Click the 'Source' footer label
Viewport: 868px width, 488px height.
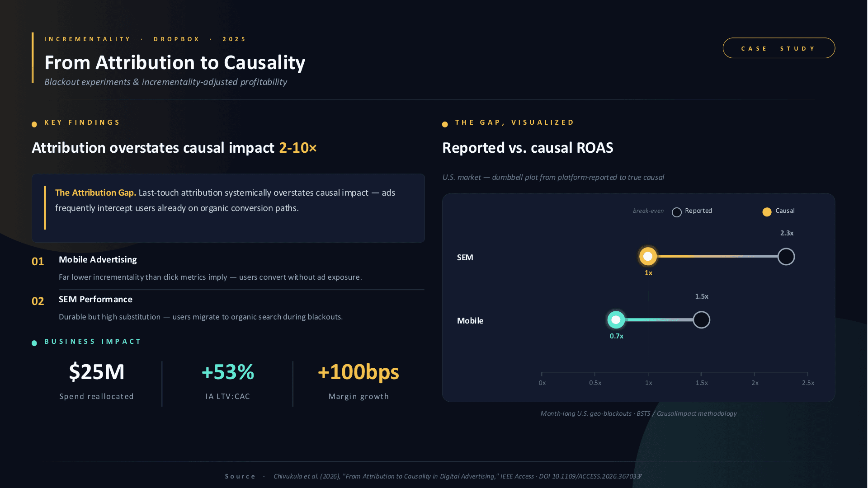point(240,476)
